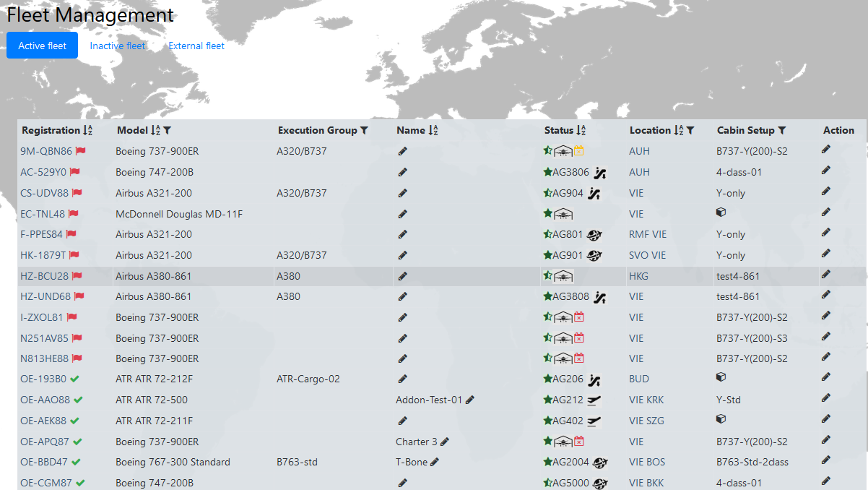Click yellow calendar icon in 9M-QBN86 status
868x490 pixels.
578,152
